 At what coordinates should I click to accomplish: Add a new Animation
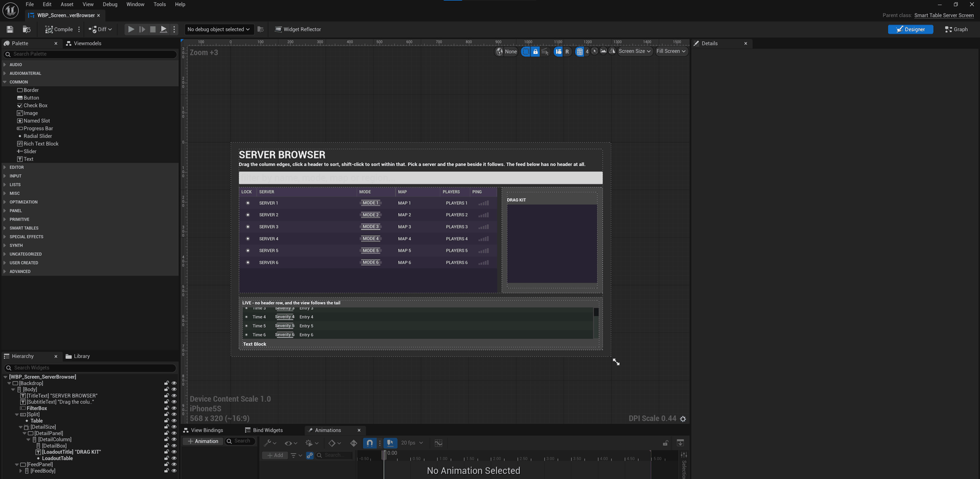click(x=203, y=441)
